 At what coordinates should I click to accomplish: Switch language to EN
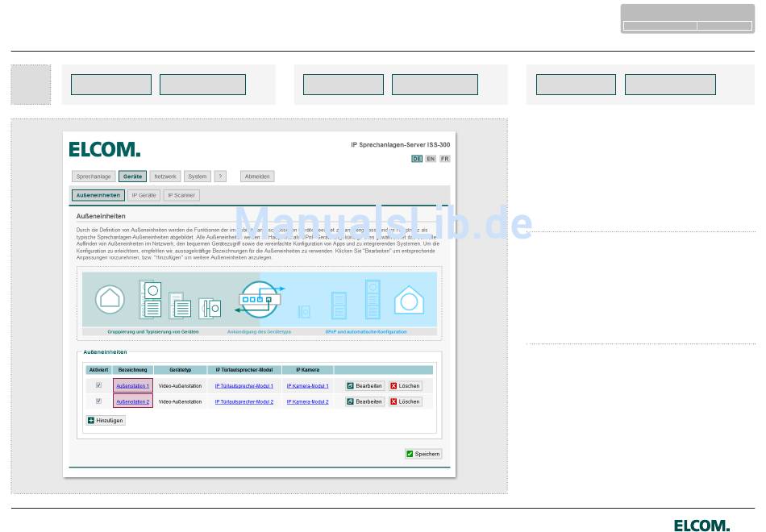[431, 159]
